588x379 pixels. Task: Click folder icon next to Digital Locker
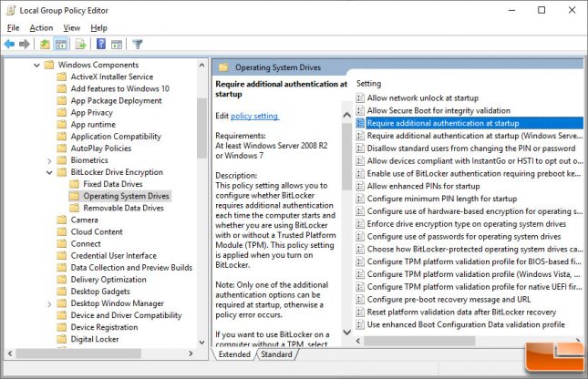(61, 339)
